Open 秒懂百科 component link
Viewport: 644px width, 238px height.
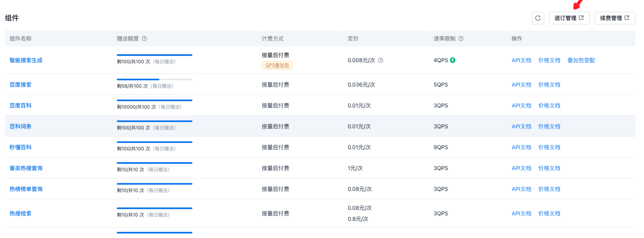(x=21, y=147)
